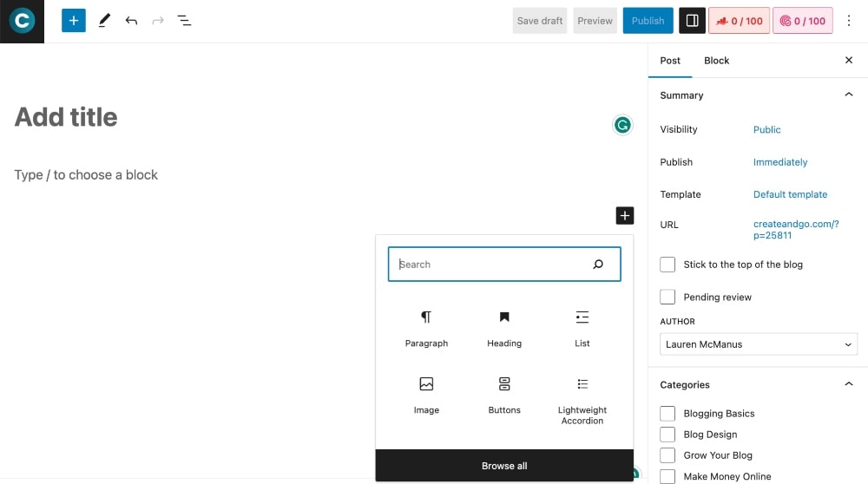
Task: Open the three-dot options menu
Action: pos(849,21)
